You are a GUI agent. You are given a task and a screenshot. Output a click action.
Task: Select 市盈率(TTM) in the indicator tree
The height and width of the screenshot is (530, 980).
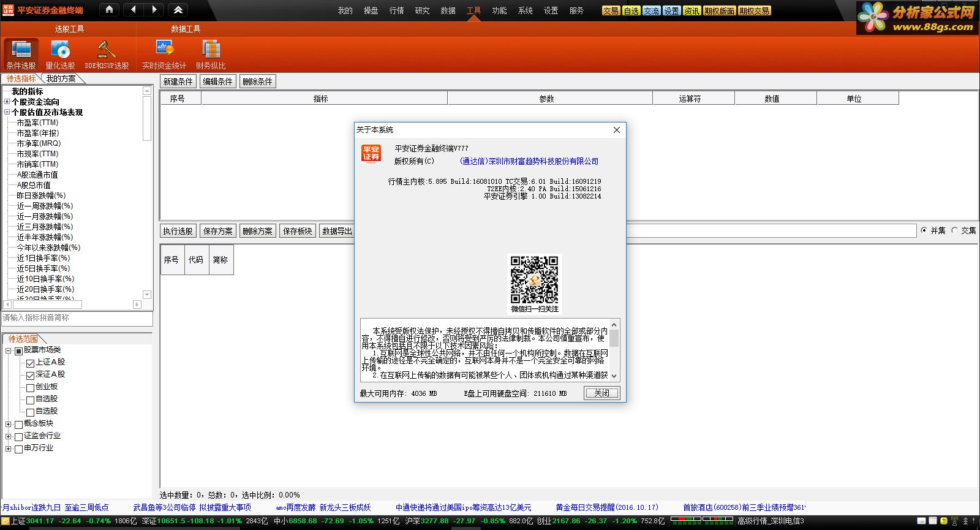(x=37, y=123)
